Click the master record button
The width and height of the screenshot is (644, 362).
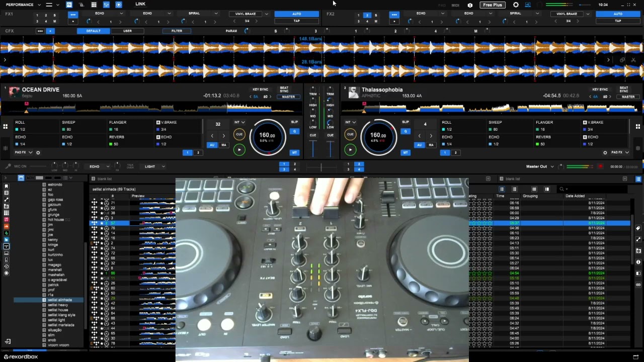click(600, 166)
